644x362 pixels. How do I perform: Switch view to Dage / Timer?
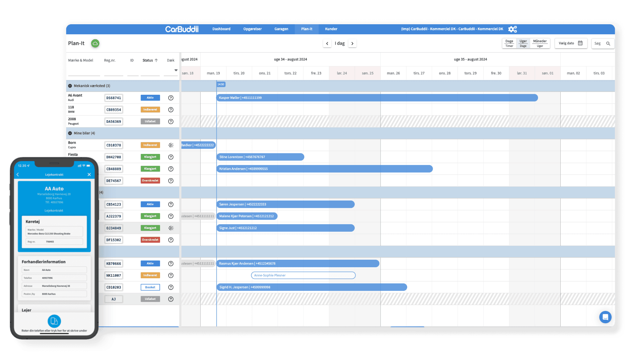click(x=509, y=43)
